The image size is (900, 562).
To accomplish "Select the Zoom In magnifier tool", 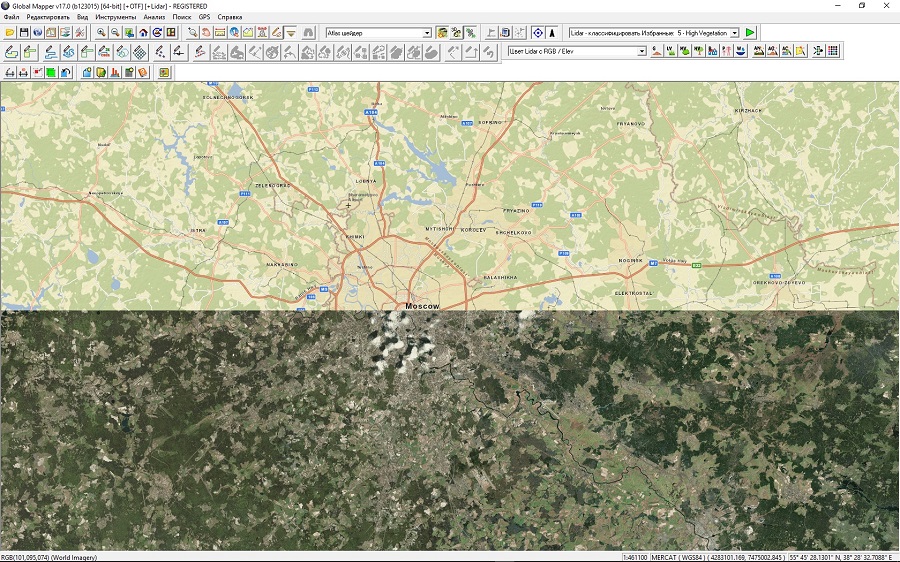I will (x=102, y=33).
